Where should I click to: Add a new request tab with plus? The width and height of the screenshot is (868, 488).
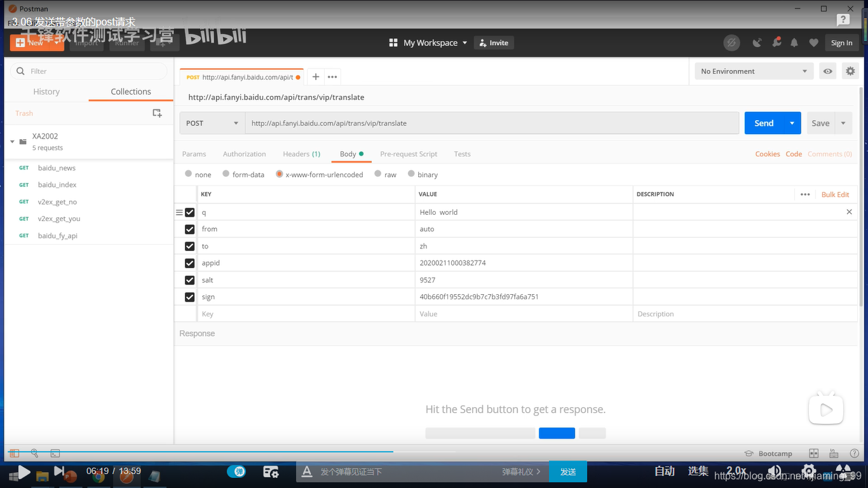pyautogui.click(x=315, y=77)
